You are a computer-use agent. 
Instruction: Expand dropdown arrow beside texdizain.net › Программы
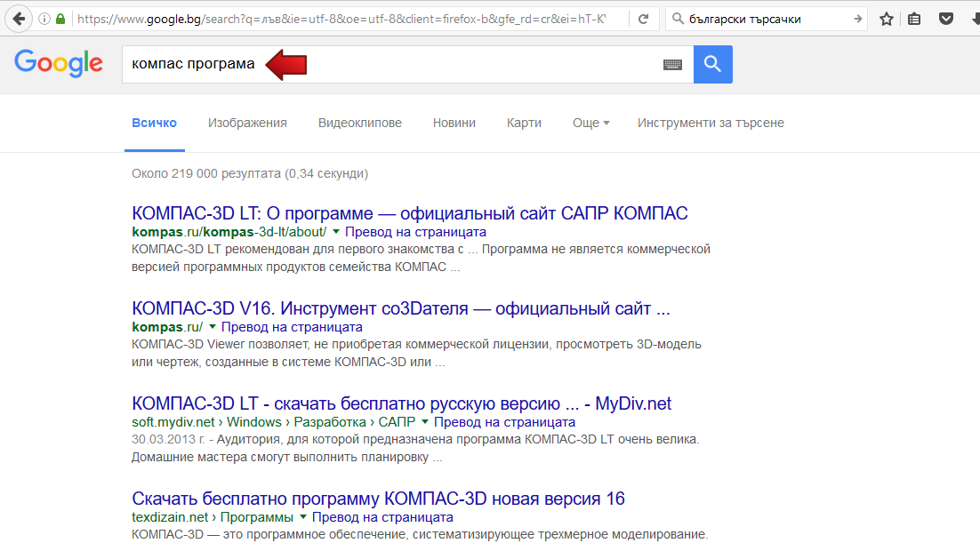(x=302, y=517)
